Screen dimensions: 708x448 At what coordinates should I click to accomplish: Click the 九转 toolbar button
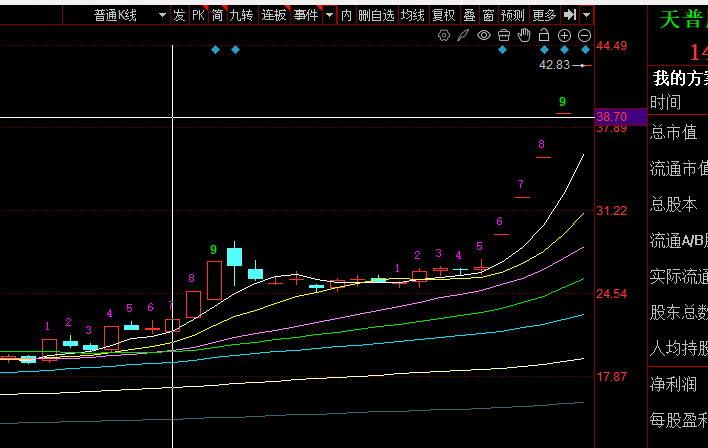tap(241, 15)
